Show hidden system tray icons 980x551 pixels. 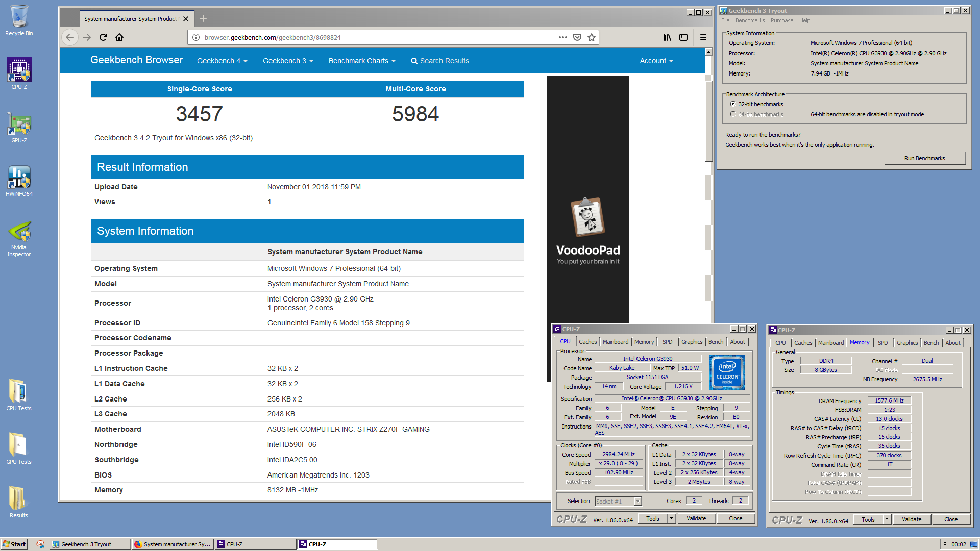click(945, 544)
